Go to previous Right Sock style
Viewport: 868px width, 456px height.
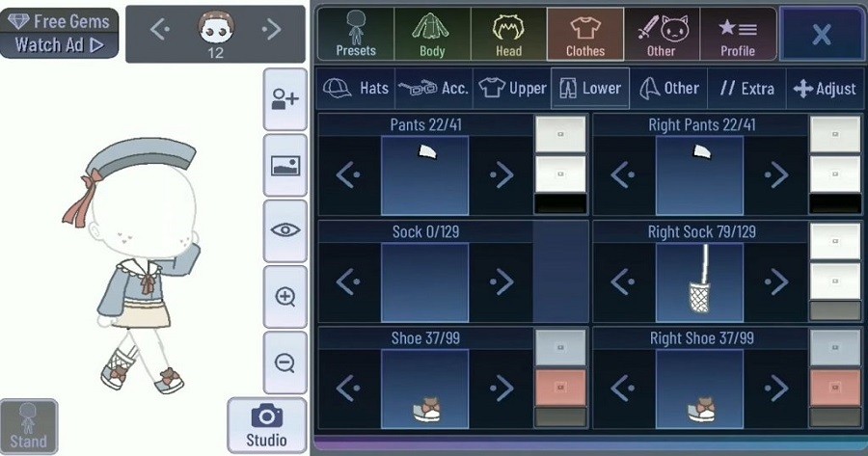coord(624,282)
